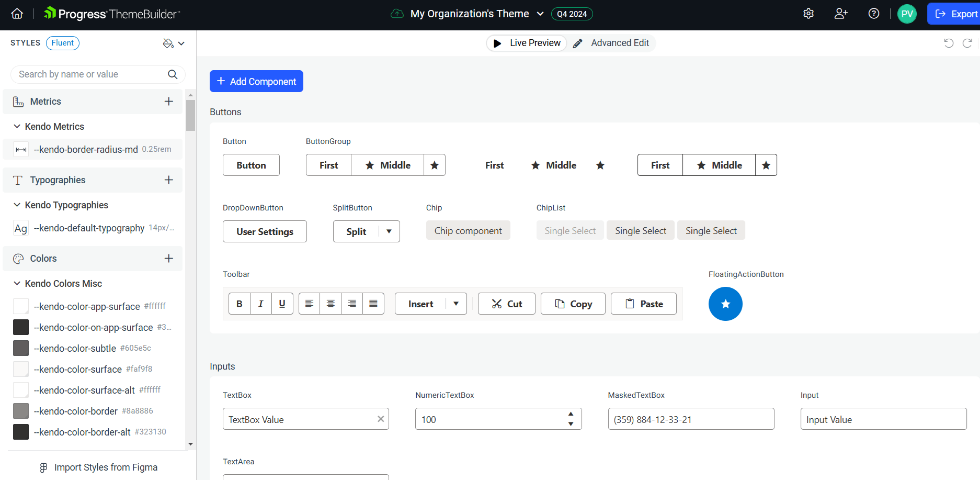Image resolution: width=980 pixels, height=480 pixels.
Task: Click the Copy toolbar button
Action: point(573,304)
